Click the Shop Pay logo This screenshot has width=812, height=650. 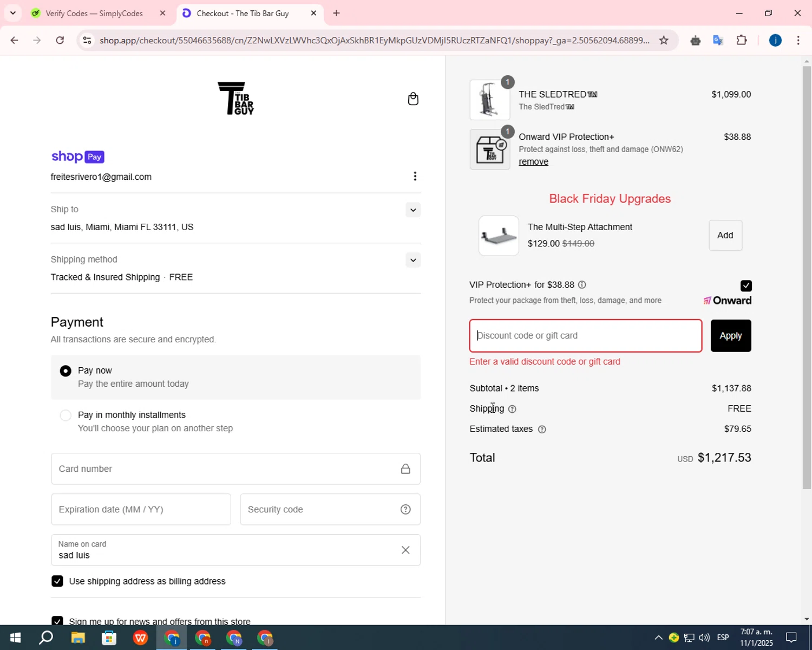click(x=77, y=157)
